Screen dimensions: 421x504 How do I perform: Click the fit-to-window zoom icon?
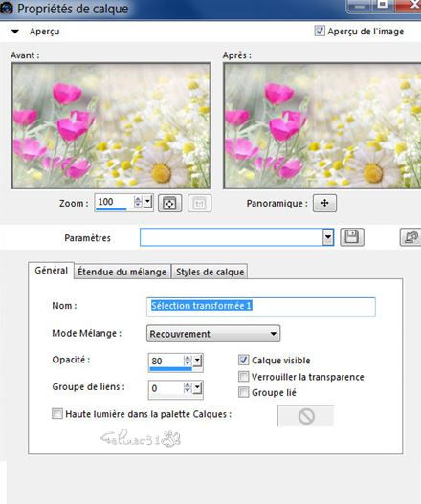pos(169,204)
